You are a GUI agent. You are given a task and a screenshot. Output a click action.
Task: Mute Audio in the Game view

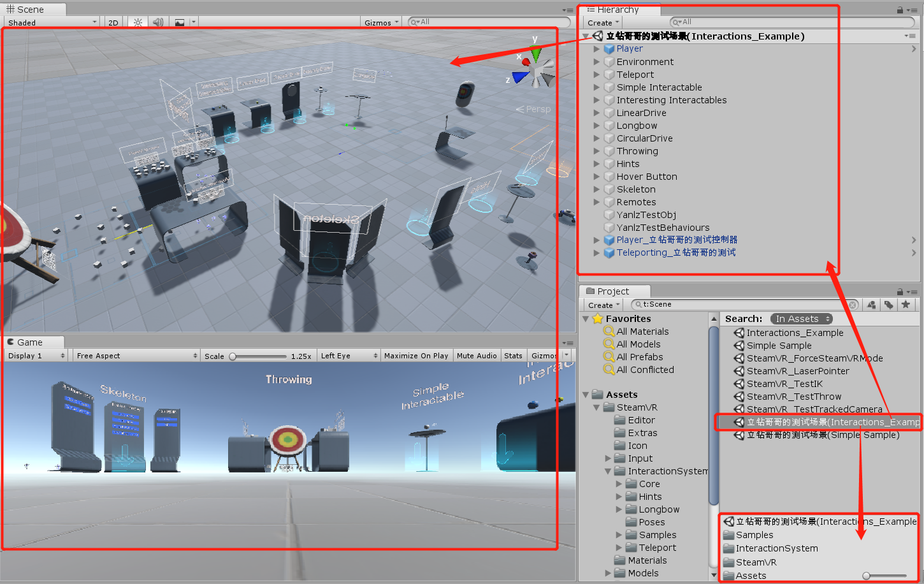tap(477, 355)
